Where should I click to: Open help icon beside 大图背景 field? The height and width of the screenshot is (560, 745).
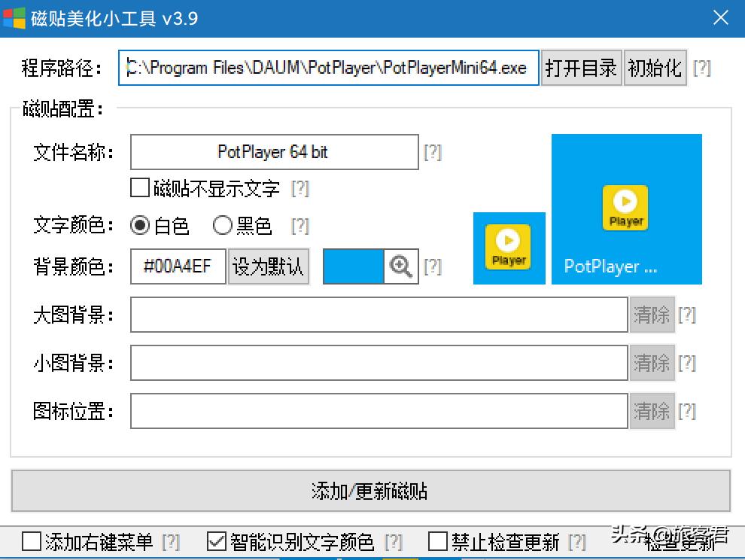tap(689, 315)
